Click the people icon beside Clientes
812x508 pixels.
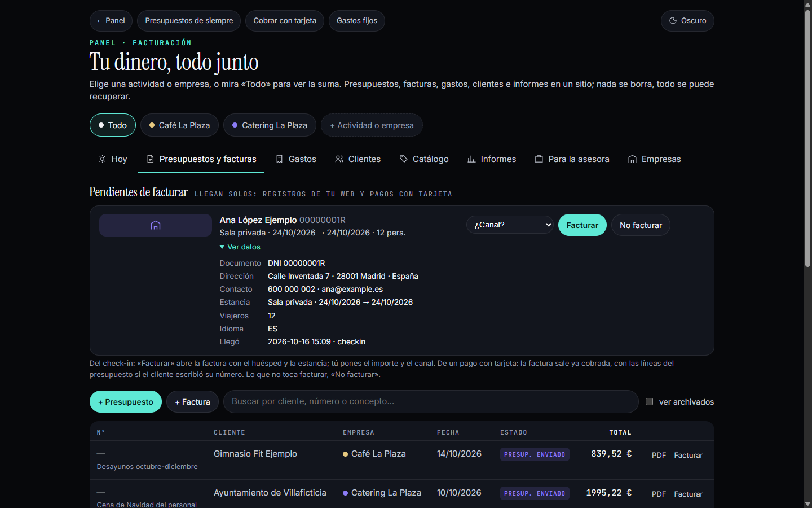[339, 159]
